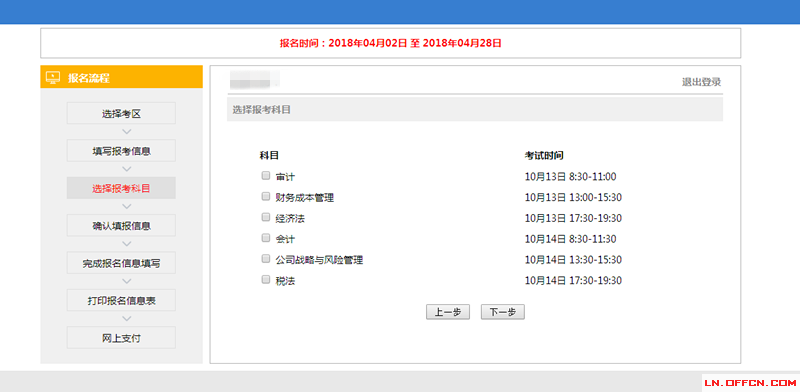Click the monitor icon beside 报名流程
Screen dimensions: 800x392
pyautogui.click(x=53, y=78)
